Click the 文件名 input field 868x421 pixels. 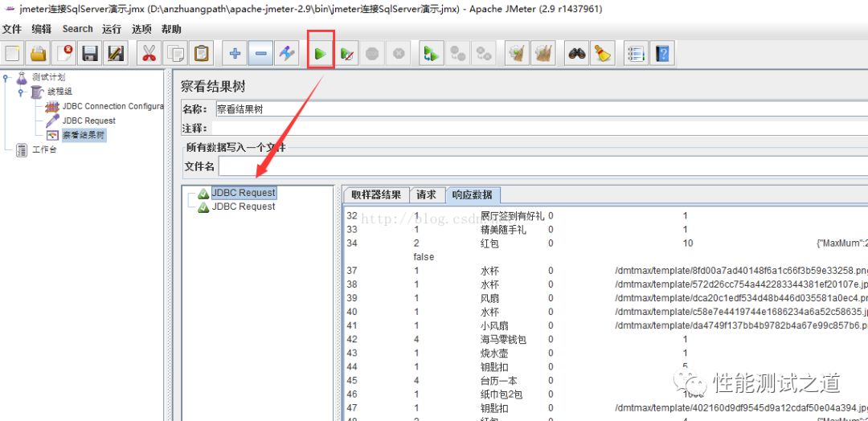pos(543,166)
